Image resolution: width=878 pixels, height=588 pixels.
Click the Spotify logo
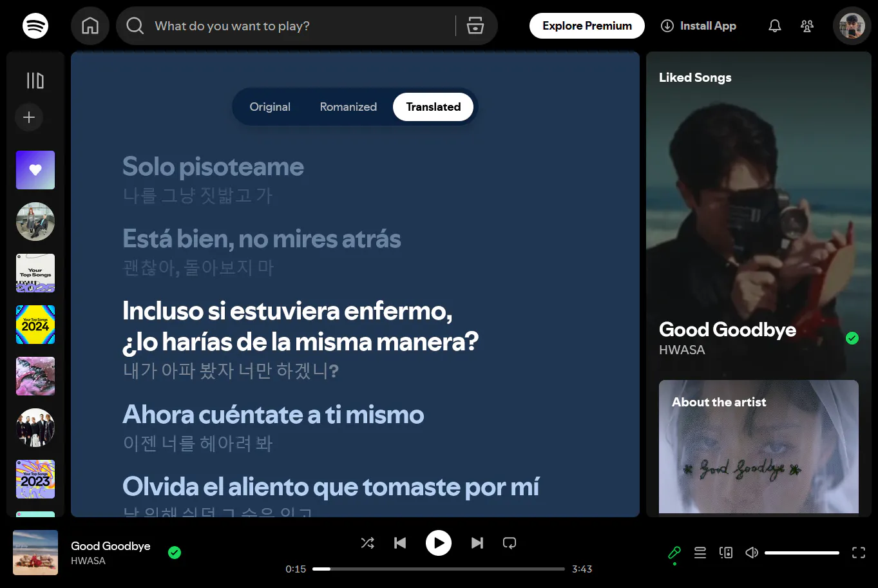click(35, 26)
